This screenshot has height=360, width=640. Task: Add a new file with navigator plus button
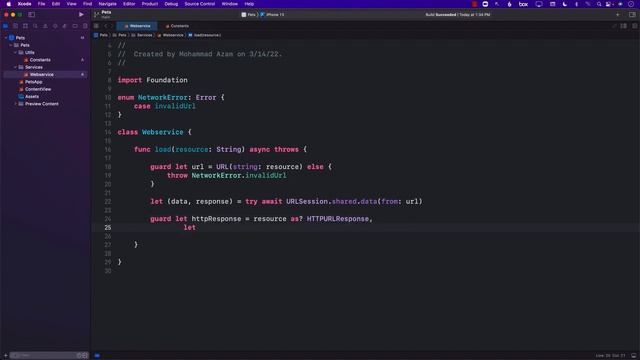click(x=5, y=356)
